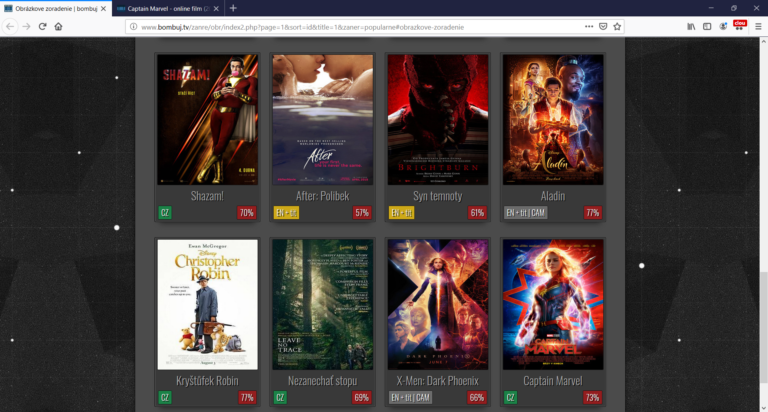
Task: Open the Aladin movie title link
Action: pos(552,196)
